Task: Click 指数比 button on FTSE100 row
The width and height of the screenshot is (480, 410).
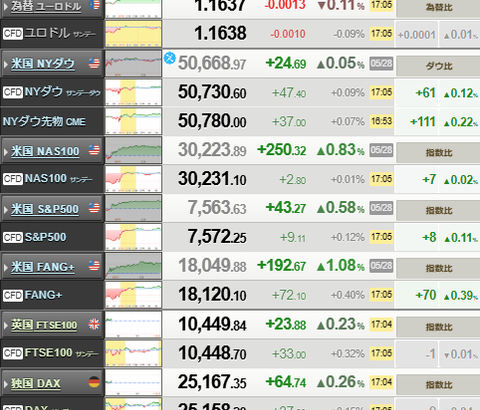Action: [x=438, y=327]
